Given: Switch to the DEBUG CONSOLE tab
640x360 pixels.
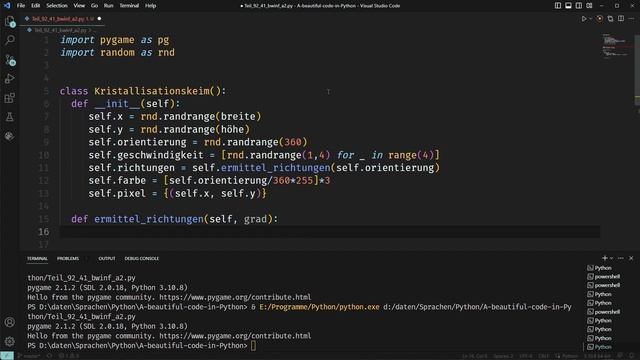Looking at the screenshot, I should click(142, 258).
